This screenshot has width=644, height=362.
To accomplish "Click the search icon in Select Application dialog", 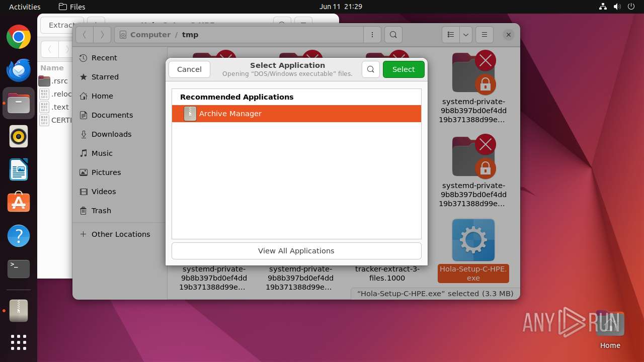I will click(x=371, y=69).
